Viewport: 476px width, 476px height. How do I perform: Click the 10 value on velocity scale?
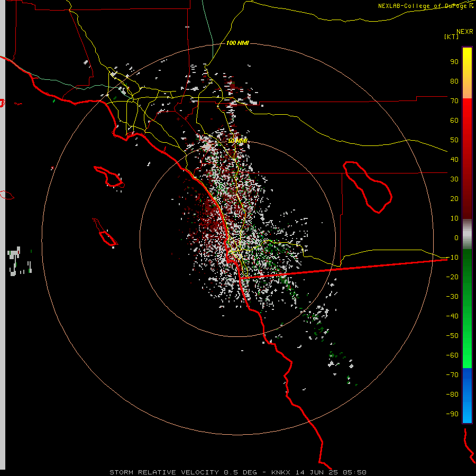[x=454, y=218]
